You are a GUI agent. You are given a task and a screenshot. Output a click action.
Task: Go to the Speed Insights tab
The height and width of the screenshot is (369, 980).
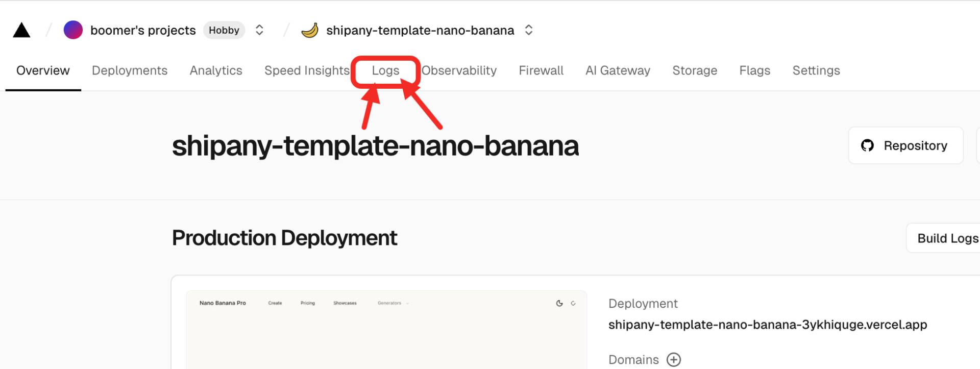coord(307,70)
